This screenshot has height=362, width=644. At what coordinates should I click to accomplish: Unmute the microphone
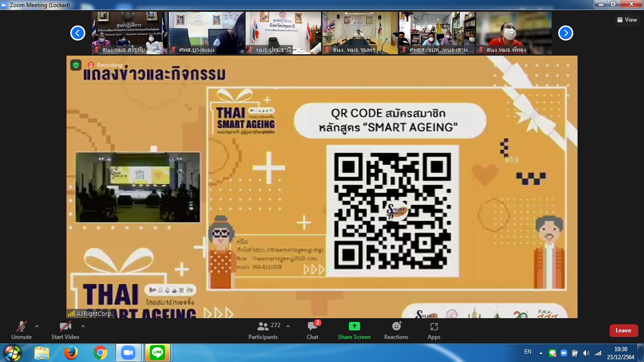(x=21, y=330)
